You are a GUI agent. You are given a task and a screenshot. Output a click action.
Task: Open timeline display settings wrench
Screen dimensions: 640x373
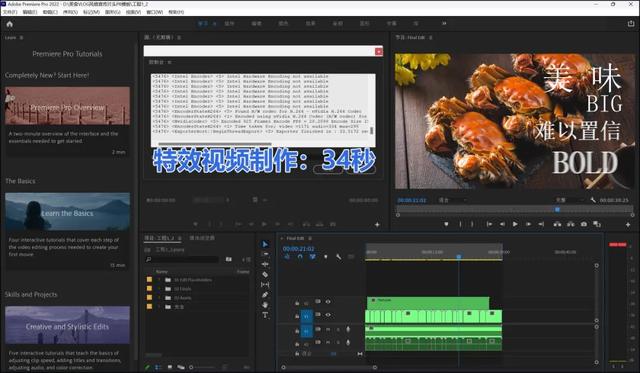click(x=338, y=257)
